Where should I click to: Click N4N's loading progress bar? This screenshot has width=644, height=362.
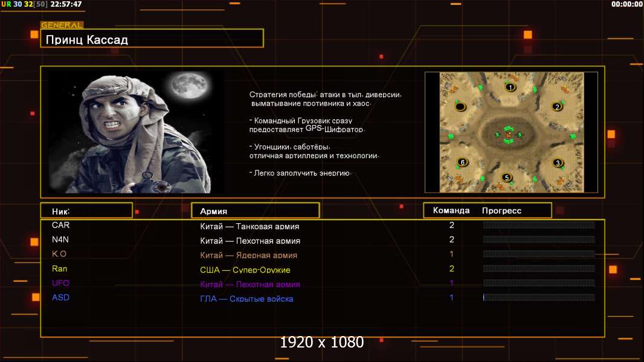[539, 239]
